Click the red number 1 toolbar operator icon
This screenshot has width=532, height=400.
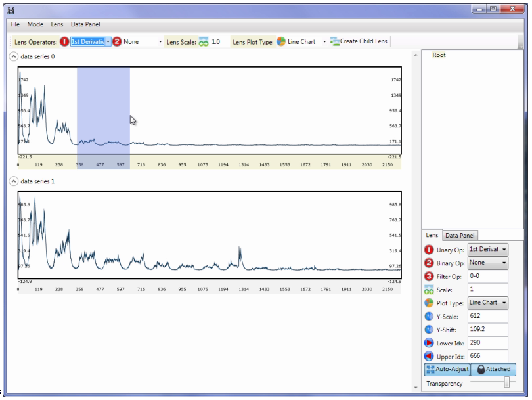[64, 42]
